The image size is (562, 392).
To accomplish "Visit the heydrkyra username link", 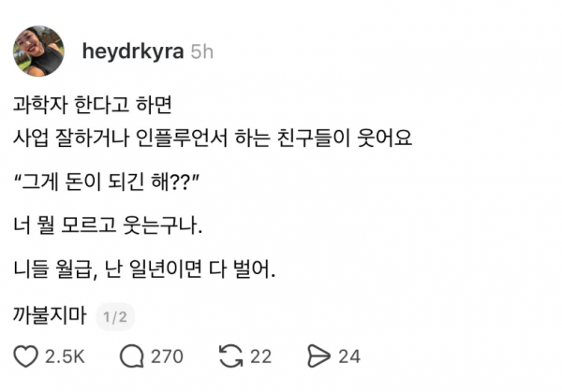I will [x=133, y=51].
